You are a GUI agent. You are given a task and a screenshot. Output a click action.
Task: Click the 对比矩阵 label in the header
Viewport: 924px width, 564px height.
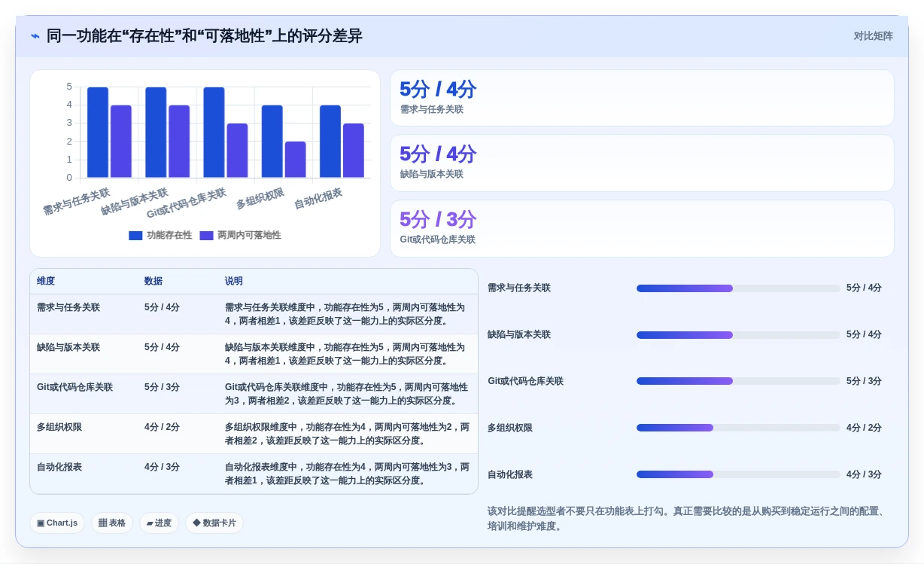pos(873,36)
